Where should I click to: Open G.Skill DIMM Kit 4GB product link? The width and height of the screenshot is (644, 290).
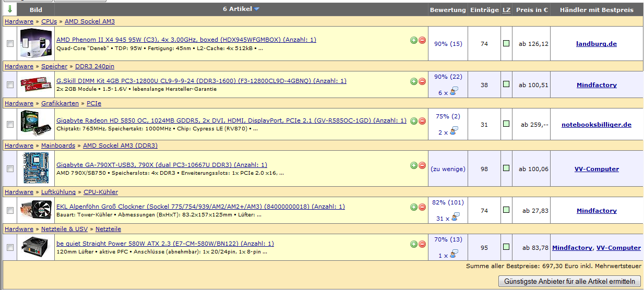201,81
